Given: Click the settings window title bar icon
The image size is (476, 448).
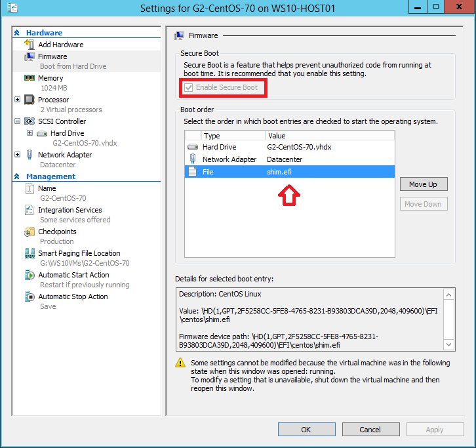Looking at the screenshot, I should point(12,8).
